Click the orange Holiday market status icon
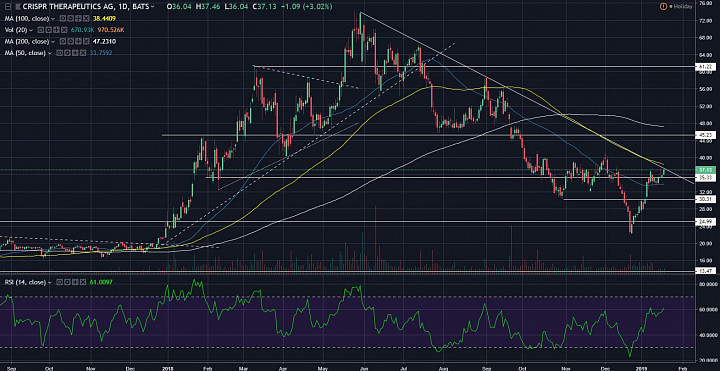720x371 pixels. tap(663, 6)
